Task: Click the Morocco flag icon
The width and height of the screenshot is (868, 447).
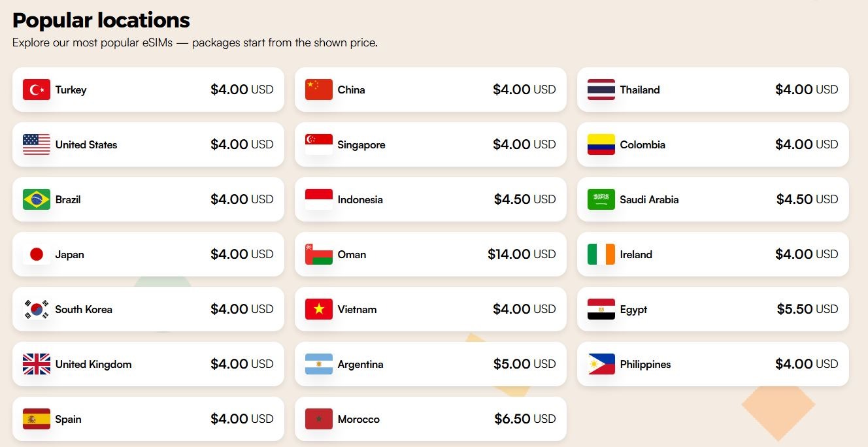Action: pos(319,419)
